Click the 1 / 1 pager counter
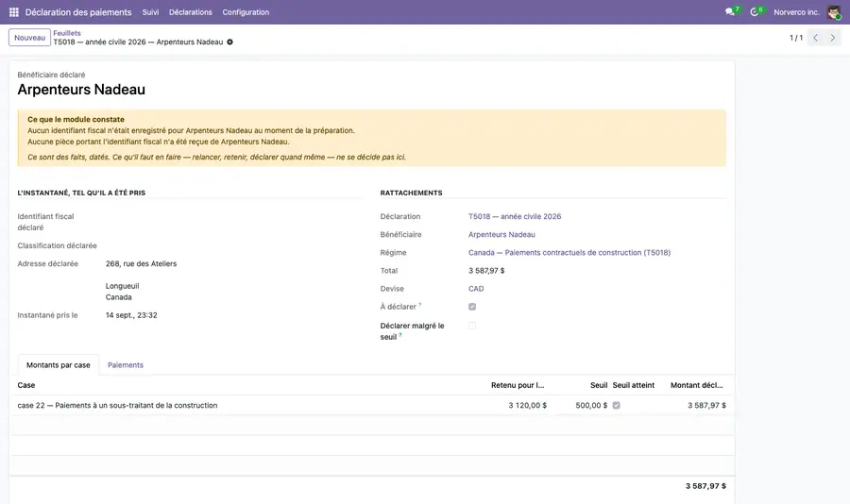850x504 pixels. pos(796,38)
